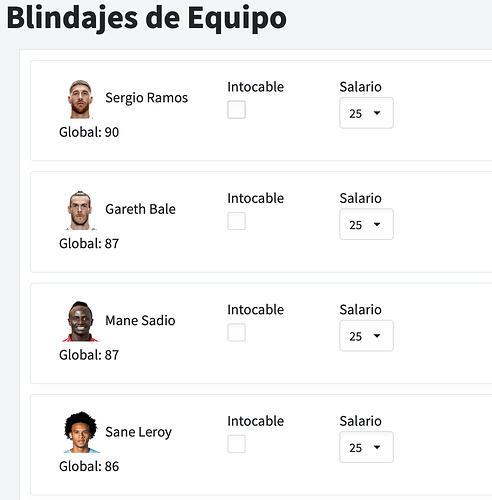The width and height of the screenshot is (492, 500).
Task: Toggle Intocable checkbox for Sane Leroy
Action: pyautogui.click(x=236, y=444)
